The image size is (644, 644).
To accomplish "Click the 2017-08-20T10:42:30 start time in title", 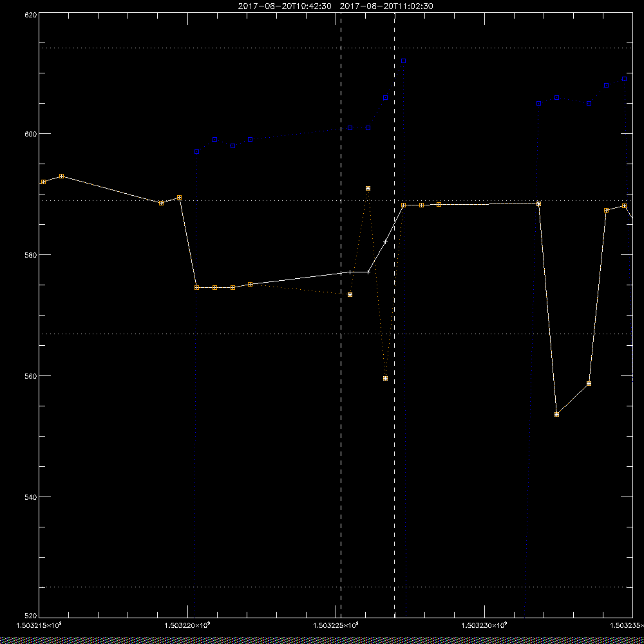I will tap(285, 6).
